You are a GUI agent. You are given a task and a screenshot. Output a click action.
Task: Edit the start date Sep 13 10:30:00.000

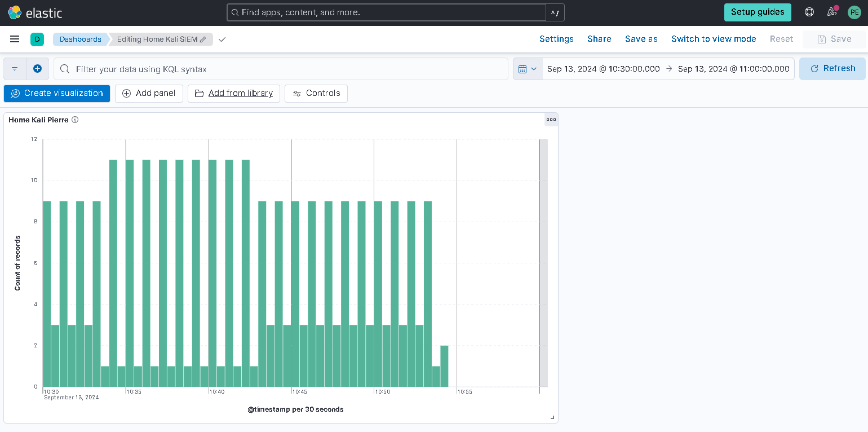point(603,69)
